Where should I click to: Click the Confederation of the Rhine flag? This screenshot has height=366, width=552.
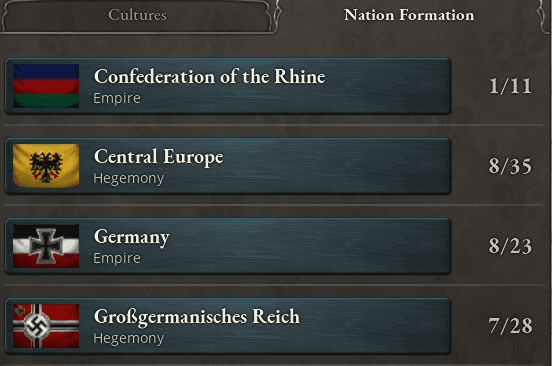click(46, 86)
